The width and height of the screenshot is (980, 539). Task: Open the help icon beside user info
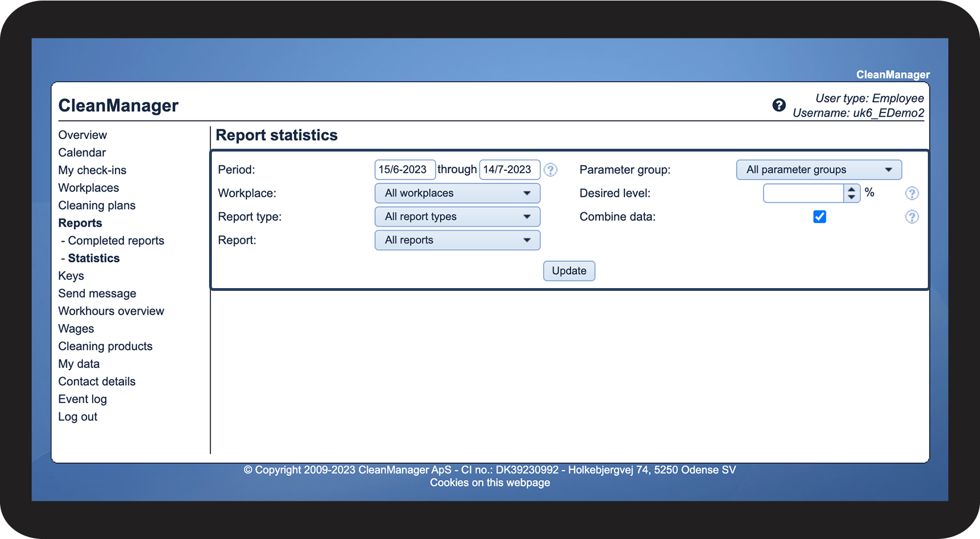[x=779, y=105]
